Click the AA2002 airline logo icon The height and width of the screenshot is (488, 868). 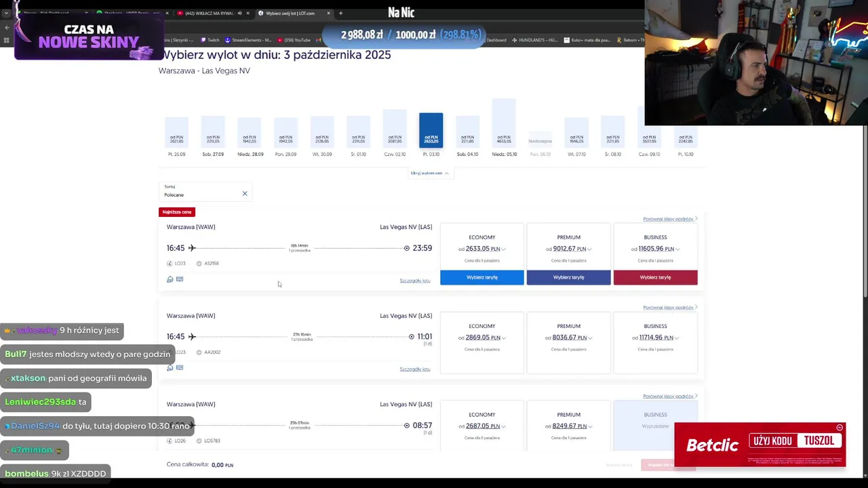tap(199, 352)
